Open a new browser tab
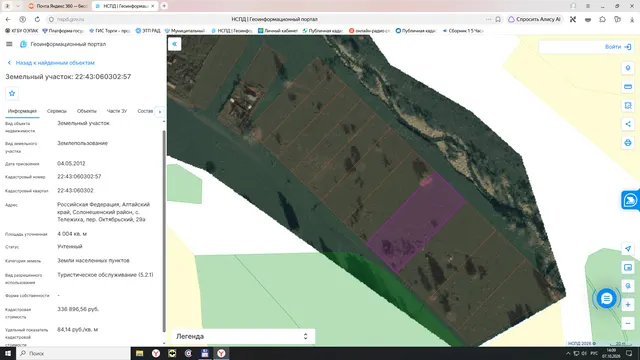 (164, 6)
